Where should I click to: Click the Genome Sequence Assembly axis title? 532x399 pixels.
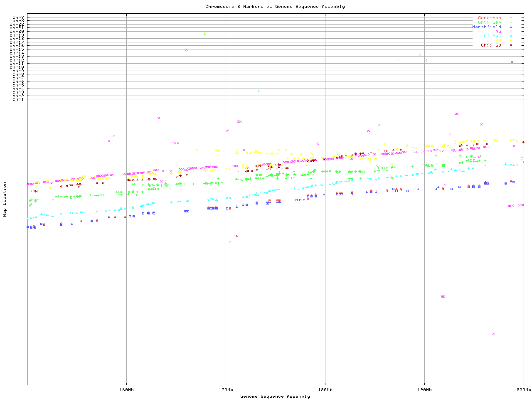click(x=275, y=397)
